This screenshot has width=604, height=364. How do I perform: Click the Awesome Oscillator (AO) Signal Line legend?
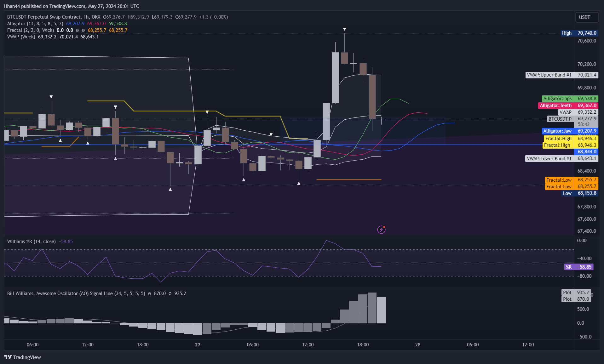(76, 293)
